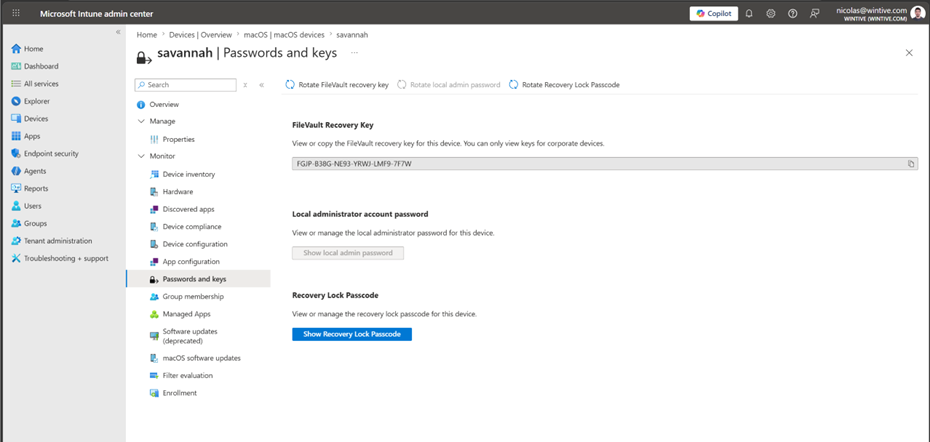Click Rotate local admin password
The width and height of the screenshot is (930, 442).
(449, 85)
